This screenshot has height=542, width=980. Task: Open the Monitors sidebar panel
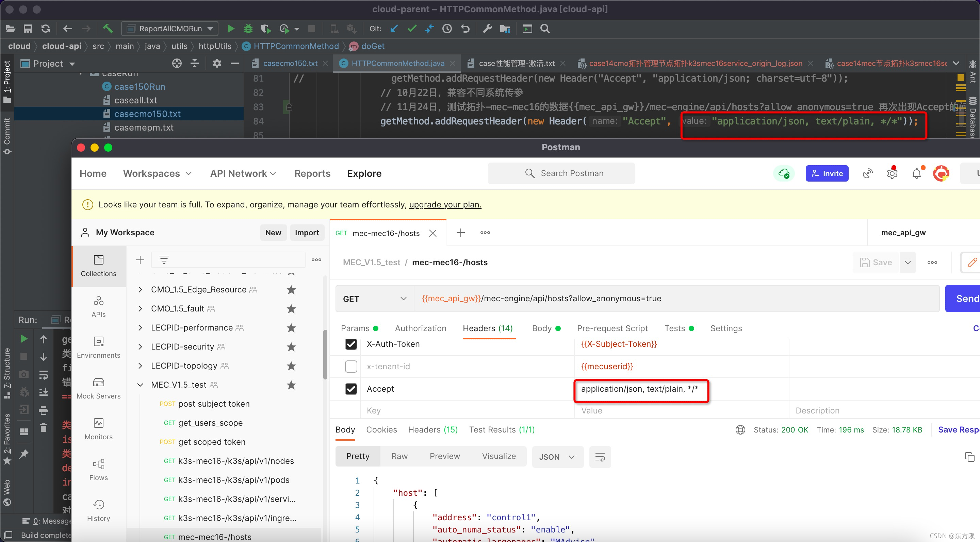pyautogui.click(x=98, y=428)
